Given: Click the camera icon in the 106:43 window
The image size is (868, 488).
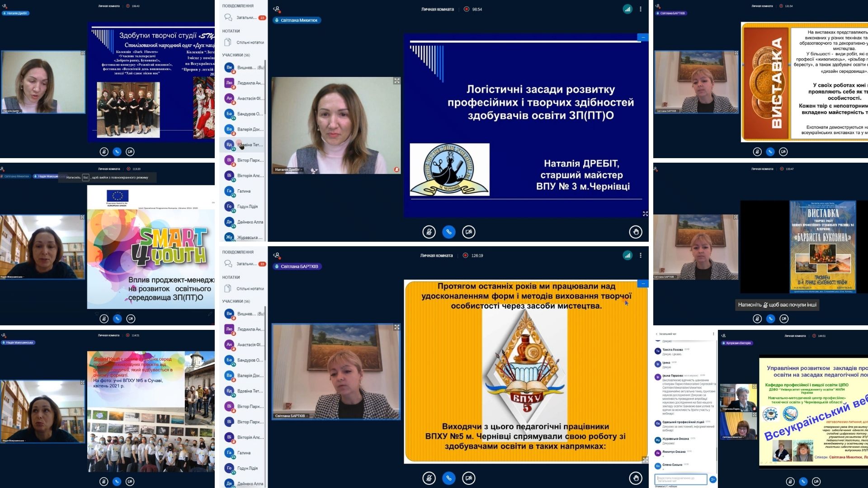Looking at the screenshot, I should coord(130,152).
